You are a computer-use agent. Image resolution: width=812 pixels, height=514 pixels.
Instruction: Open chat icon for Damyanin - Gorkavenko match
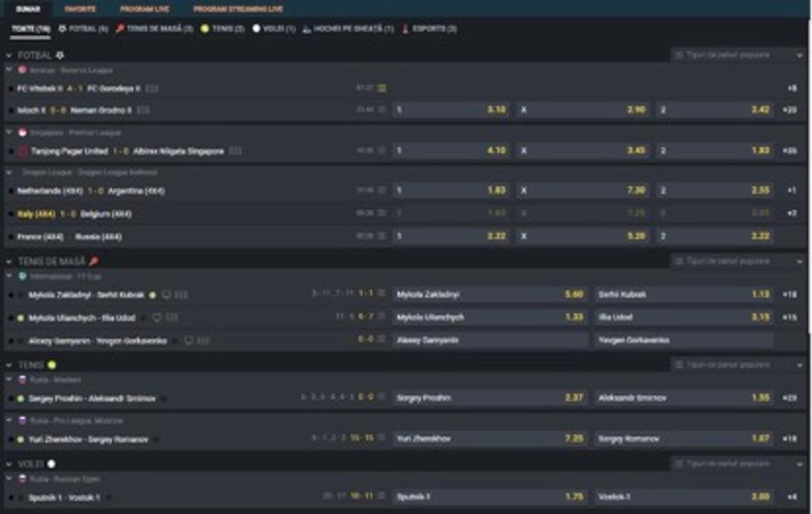189,341
